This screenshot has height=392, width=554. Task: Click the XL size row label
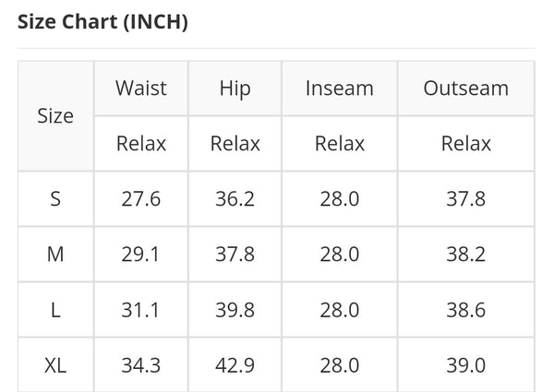coord(55,365)
